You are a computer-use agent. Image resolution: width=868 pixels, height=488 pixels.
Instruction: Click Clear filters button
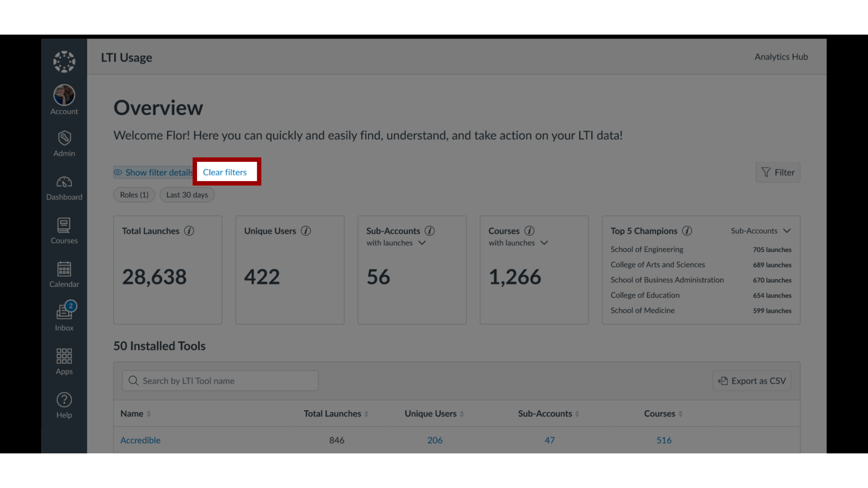225,172
